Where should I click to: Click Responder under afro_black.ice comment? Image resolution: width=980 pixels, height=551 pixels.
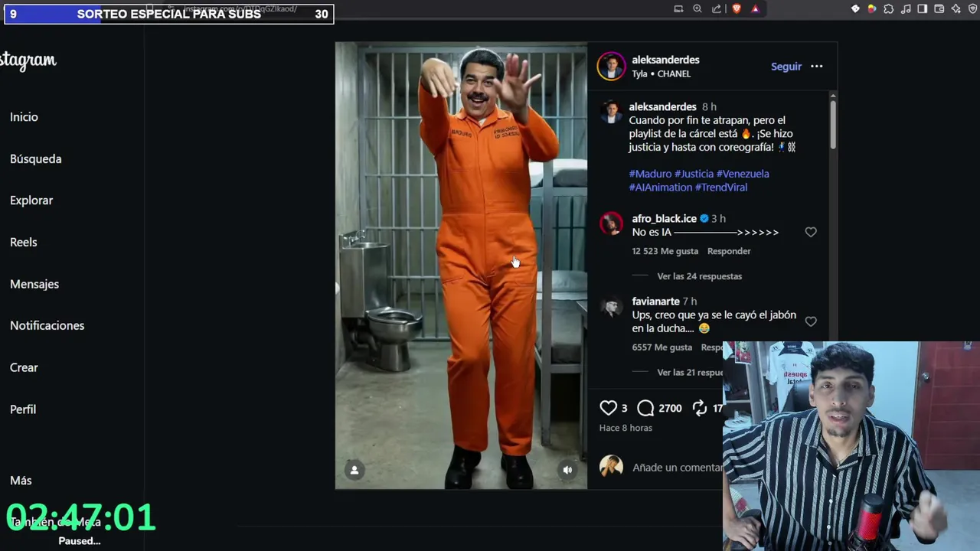point(729,251)
